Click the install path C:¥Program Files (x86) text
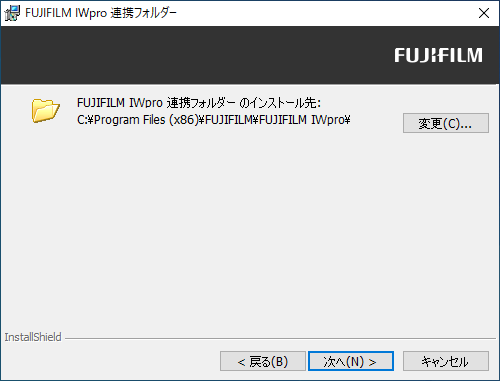The width and height of the screenshot is (500, 381). [x=213, y=120]
